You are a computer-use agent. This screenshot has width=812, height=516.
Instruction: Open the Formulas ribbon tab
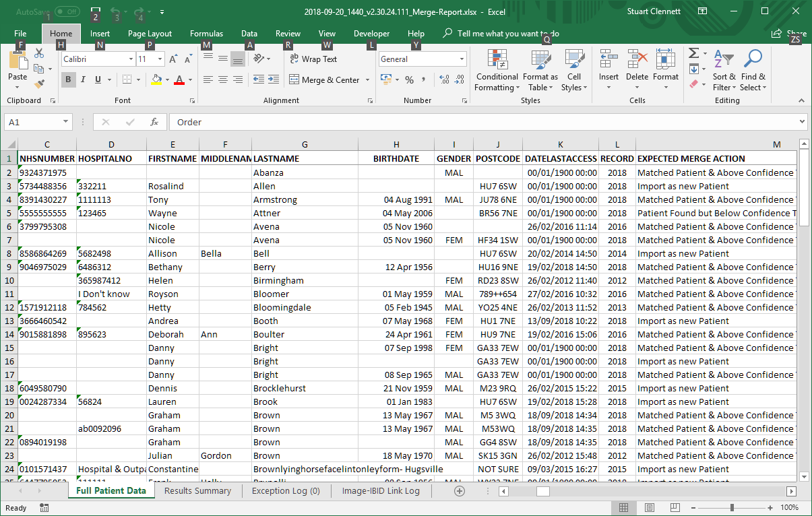click(206, 34)
